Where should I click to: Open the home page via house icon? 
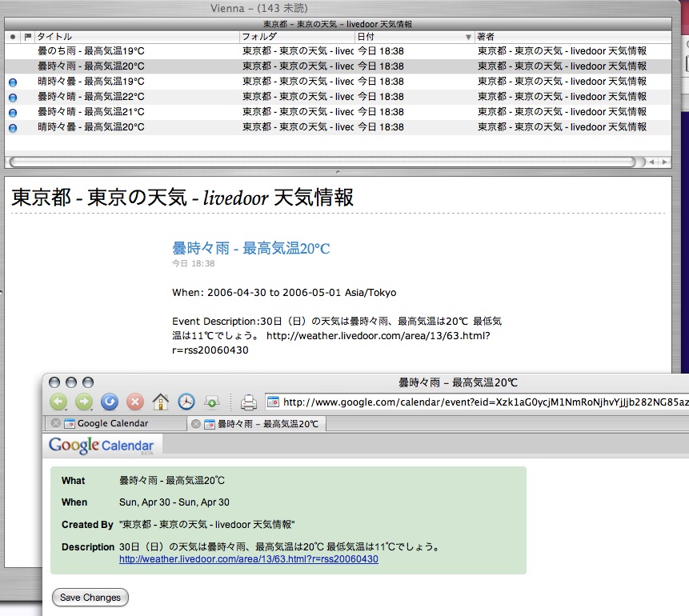click(x=160, y=402)
